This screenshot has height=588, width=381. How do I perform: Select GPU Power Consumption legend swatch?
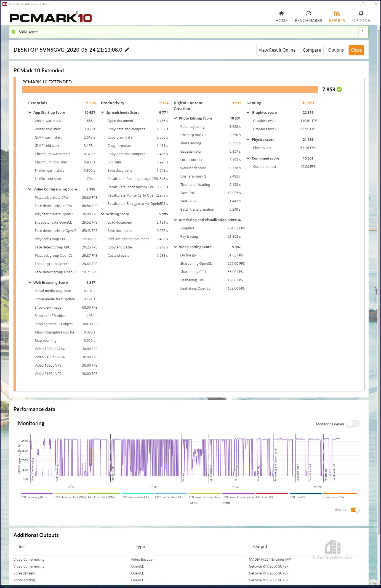239,493
